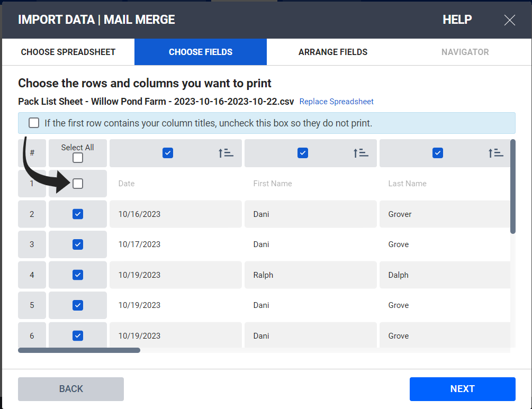
Task: Open the Help link in header
Action: [x=457, y=20]
